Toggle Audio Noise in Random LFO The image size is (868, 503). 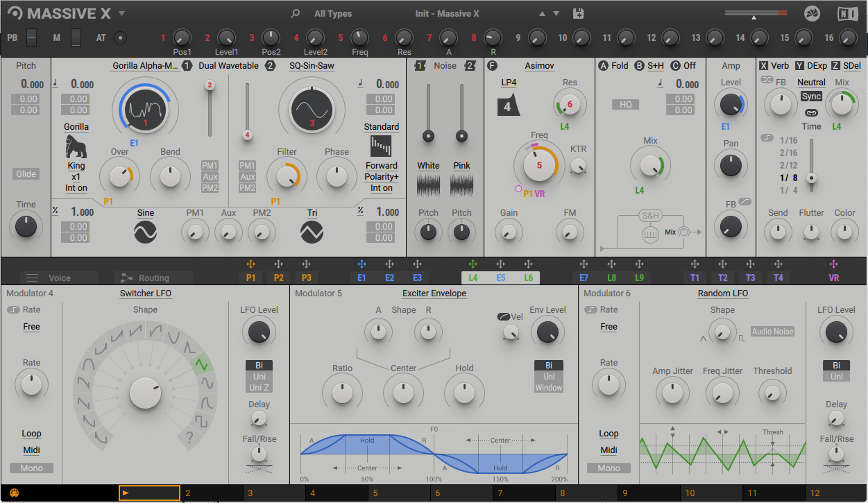tap(772, 332)
